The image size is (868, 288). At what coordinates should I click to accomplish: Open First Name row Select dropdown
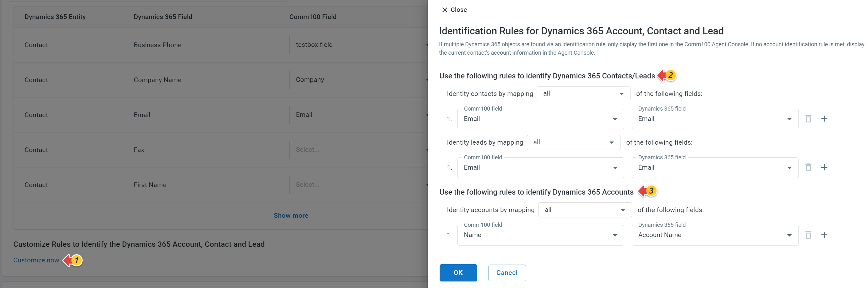pyautogui.click(x=359, y=185)
